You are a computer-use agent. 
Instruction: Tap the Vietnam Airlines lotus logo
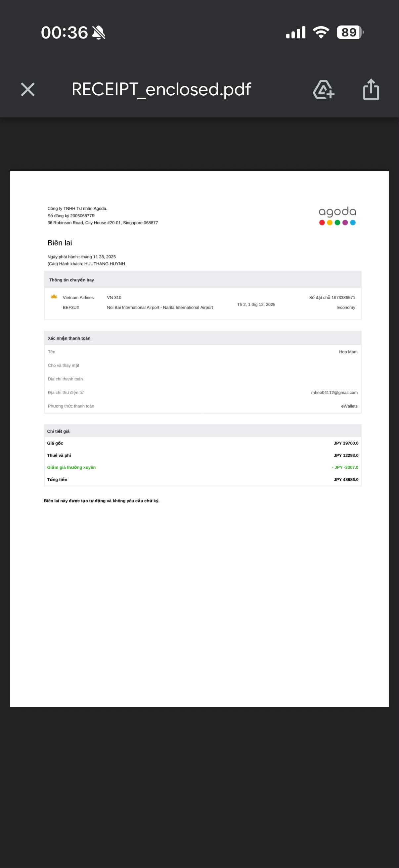pos(54,297)
